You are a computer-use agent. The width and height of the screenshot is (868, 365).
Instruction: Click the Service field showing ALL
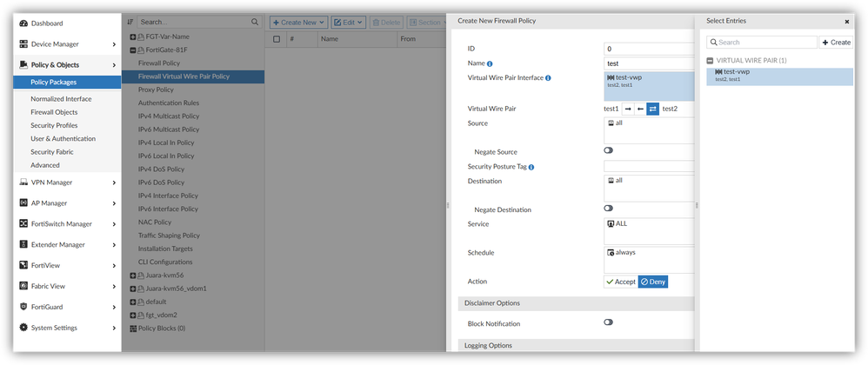coord(649,230)
